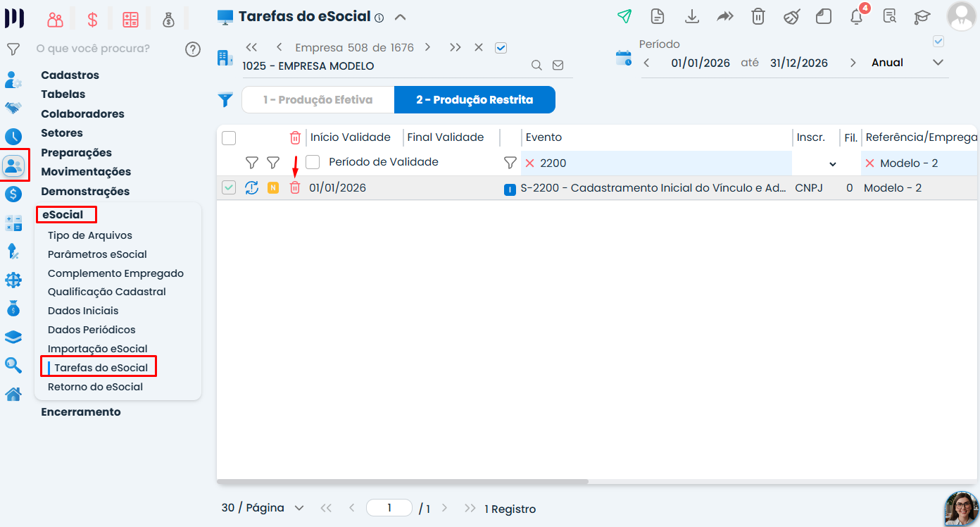Image resolution: width=980 pixels, height=527 pixels.
Task: Clear the 2200 event filter
Action: (530, 163)
